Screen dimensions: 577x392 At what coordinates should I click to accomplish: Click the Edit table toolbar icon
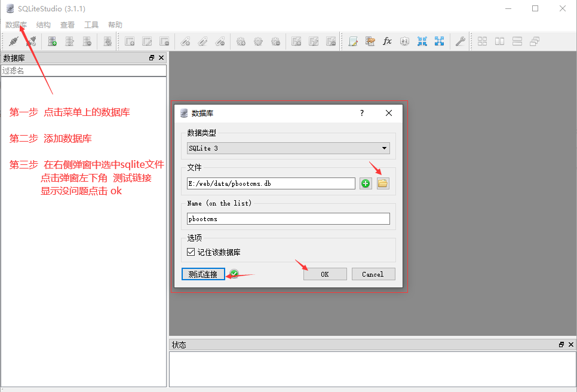(x=147, y=41)
